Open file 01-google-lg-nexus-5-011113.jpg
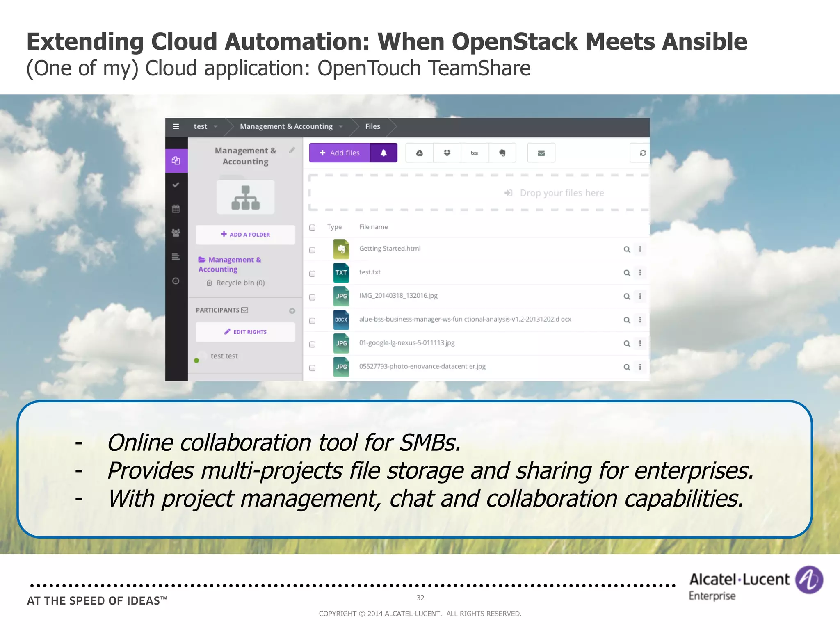The image size is (840, 630). coord(407,343)
